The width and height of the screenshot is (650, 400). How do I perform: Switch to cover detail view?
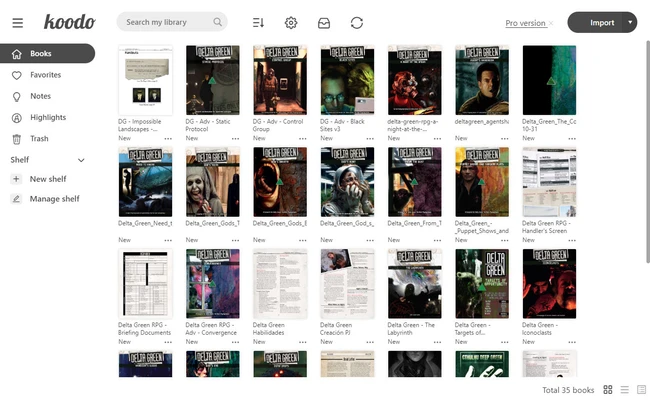click(x=641, y=390)
